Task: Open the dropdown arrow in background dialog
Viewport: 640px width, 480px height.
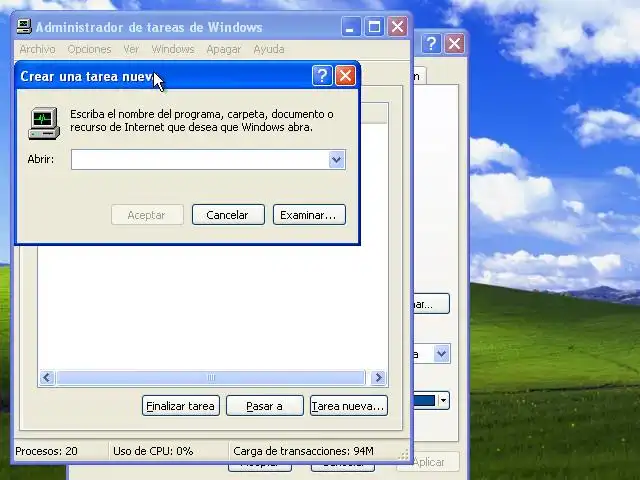Action: (441, 353)
